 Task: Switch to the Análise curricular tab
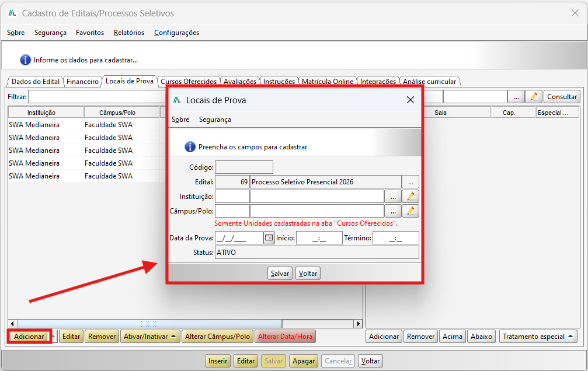pyautogui.click(x=429, y=81)
